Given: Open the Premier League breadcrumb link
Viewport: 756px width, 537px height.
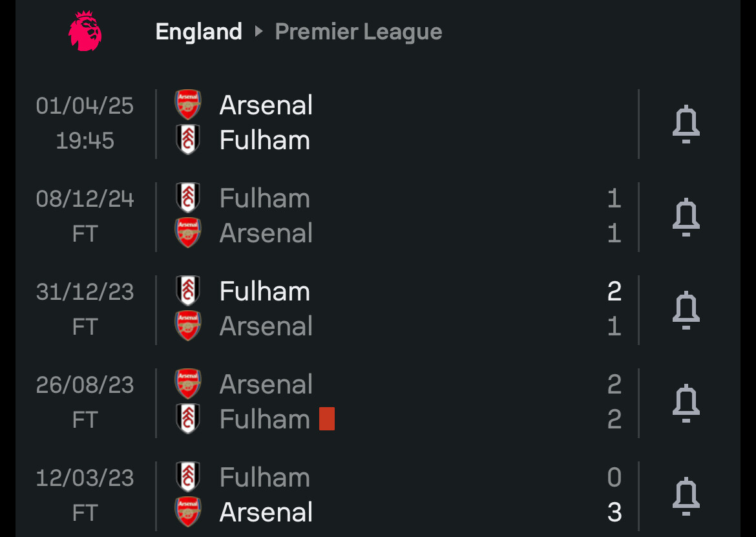Looking at the screenshot, I should (x=358, y=32).
